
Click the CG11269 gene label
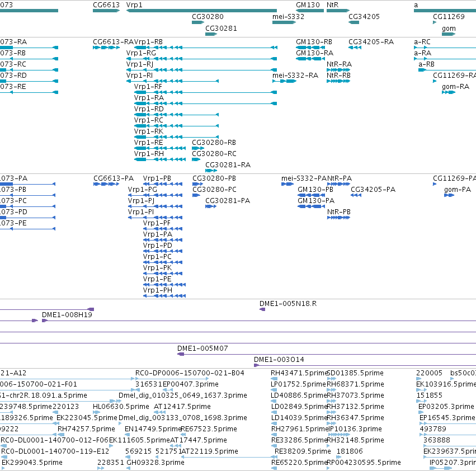point(449,17)
